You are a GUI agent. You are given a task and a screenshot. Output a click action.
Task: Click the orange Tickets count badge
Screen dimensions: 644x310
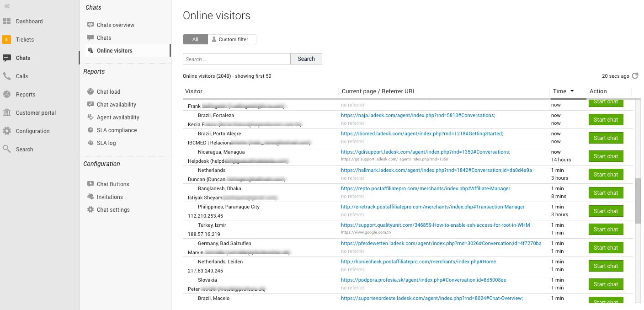point(6,40)
